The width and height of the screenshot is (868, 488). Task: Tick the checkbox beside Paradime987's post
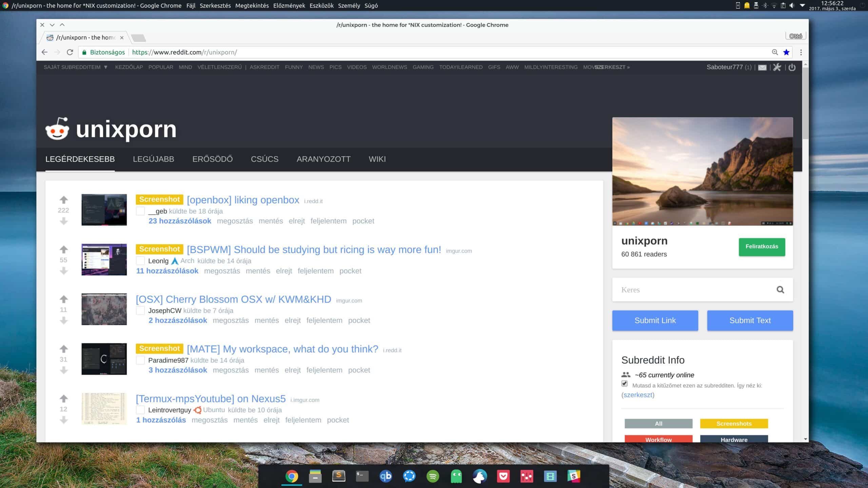click(140, 360)
